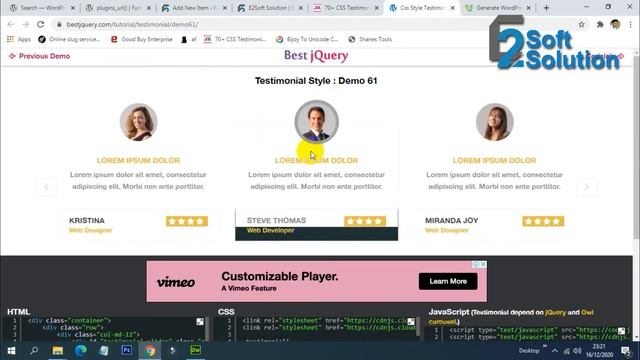Image resolution: width=640 pixels, height=360 pixels.
Task: Open the volume control in system tray
Action: click(x=577, y=351)
